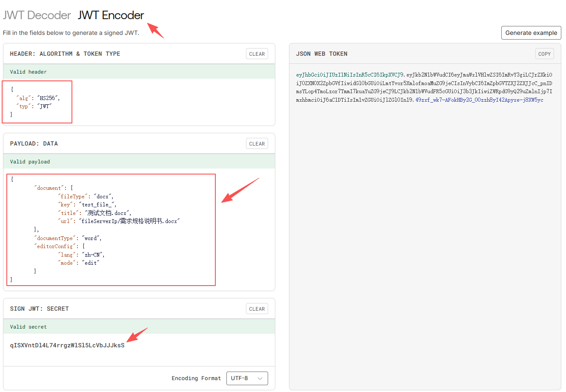The width and height of the screenshot is (566, 392).
Task: Copy the generated JSON Web Token
Action: point(544,54)
